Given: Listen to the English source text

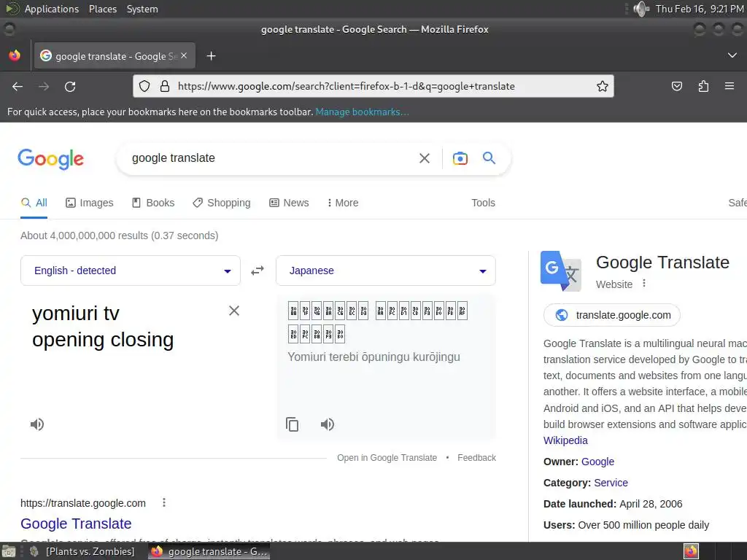Looking at the screenshot, I should (37, 424).
